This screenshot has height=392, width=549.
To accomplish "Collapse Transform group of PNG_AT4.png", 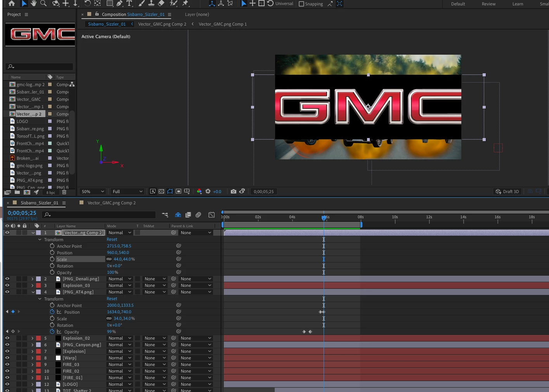I will pos(40,299).
